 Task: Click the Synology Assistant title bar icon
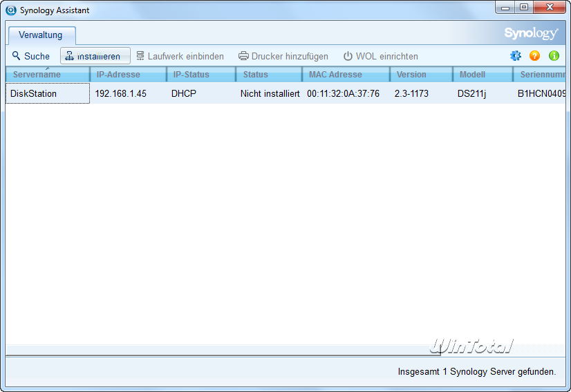[11, 10]
